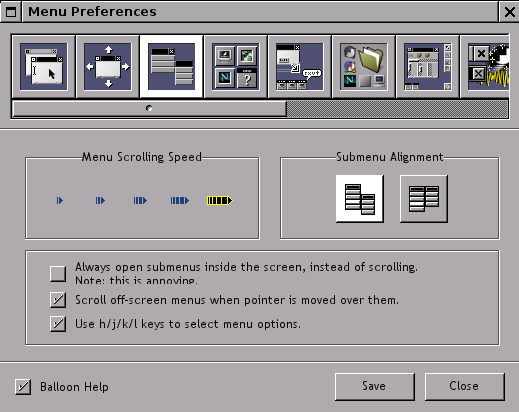Screen dimensions: 519x412
Task: Toggle scroll off-screen menus checkbox
Action: click(x=58, y=300)
